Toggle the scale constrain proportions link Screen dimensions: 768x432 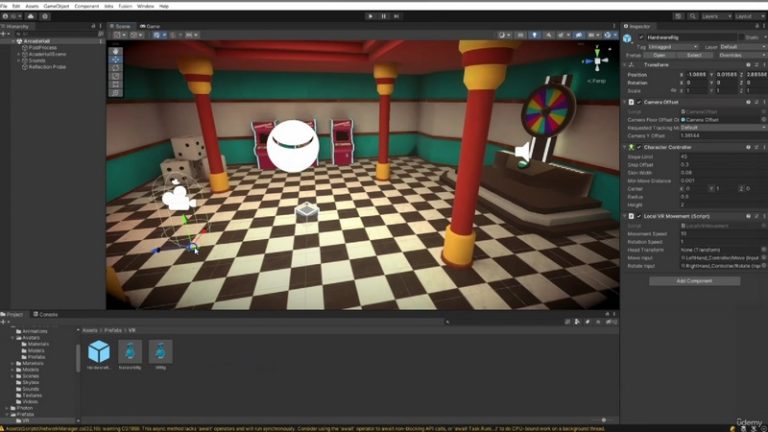point(673,91)
